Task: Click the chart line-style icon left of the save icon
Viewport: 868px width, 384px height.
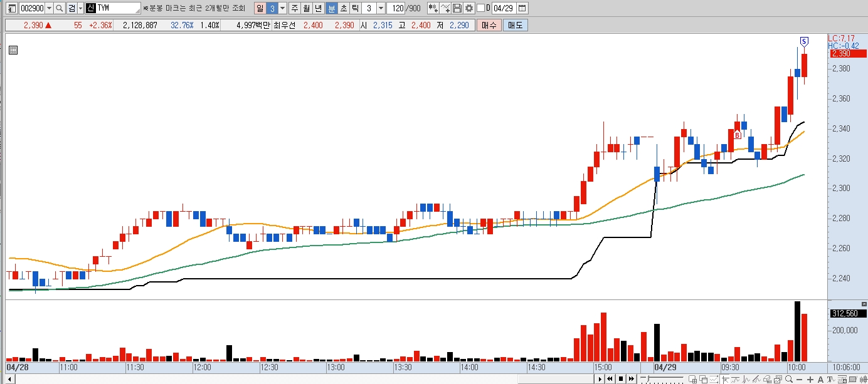Action: tap(445, 8)
